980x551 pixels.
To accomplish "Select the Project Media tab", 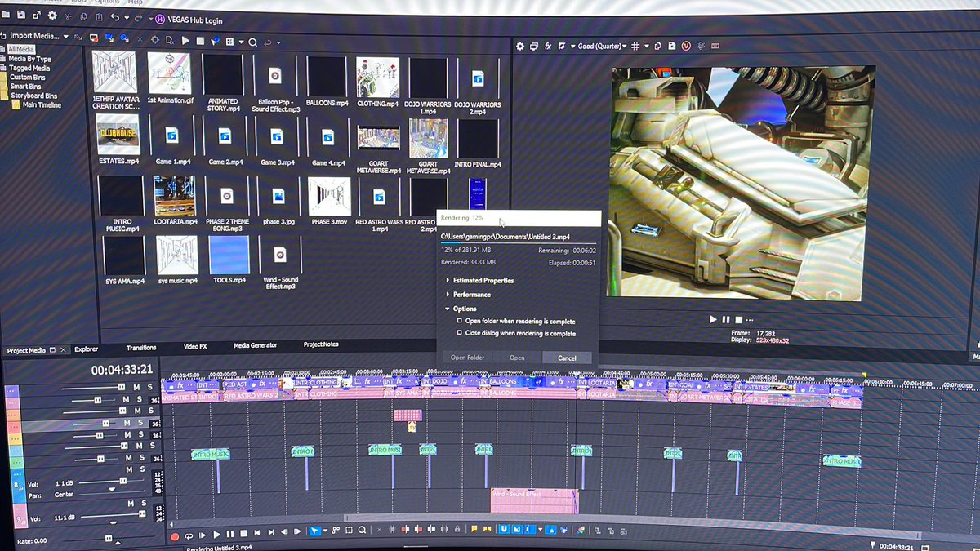I will pyautogui.click(x=26, y=350).
